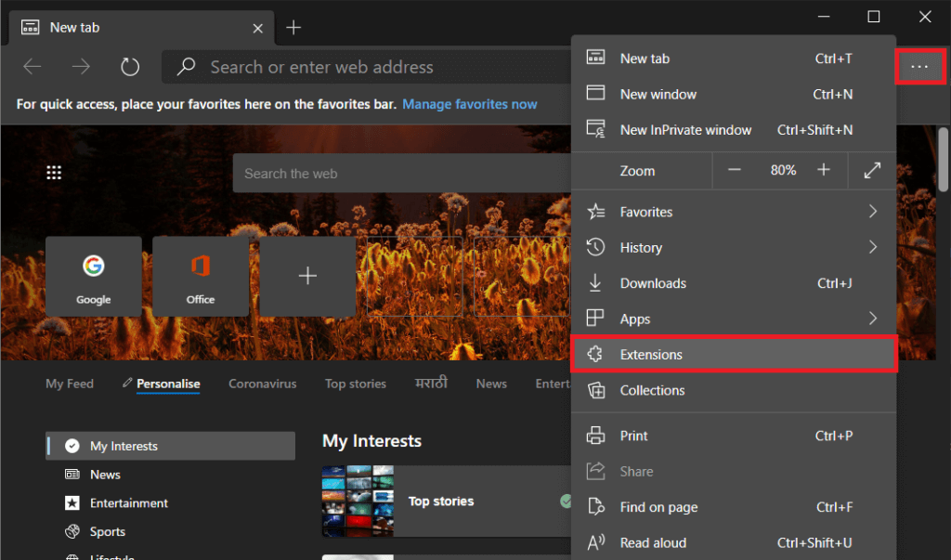Click the Google quick link tile
951x560 pixels.
(x=94, y=277)
